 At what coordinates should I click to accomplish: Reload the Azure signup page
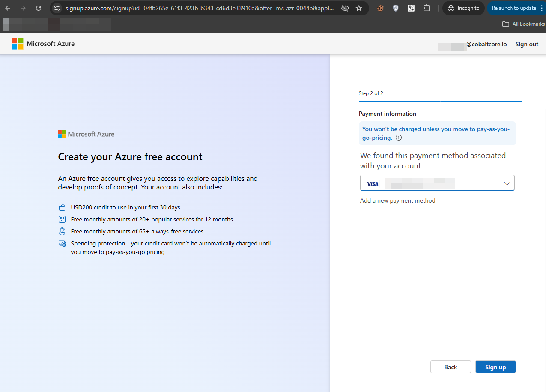click(x=39, y=8)
